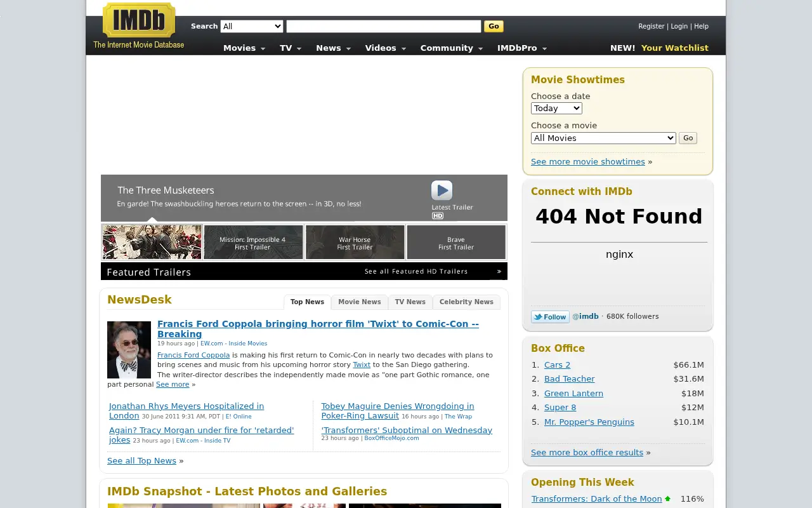Click the Go button next to search
812x508 pixels.
tap(494, 26)
